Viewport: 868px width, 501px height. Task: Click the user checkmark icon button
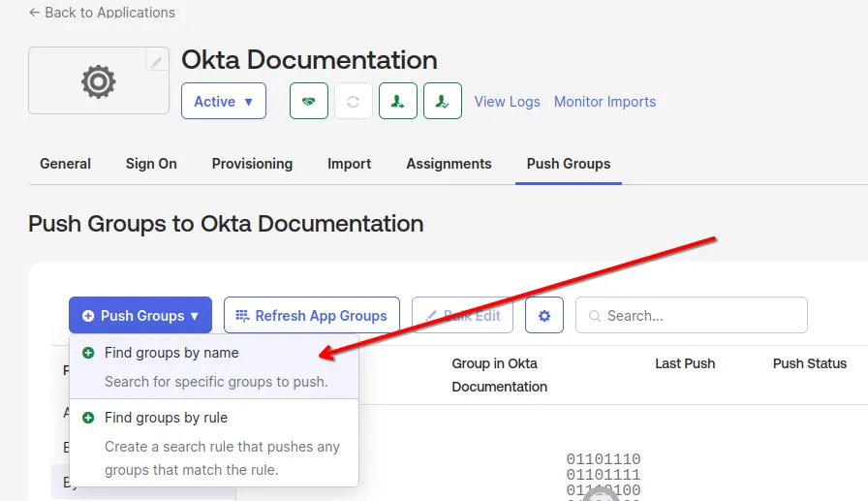[443, 101]
